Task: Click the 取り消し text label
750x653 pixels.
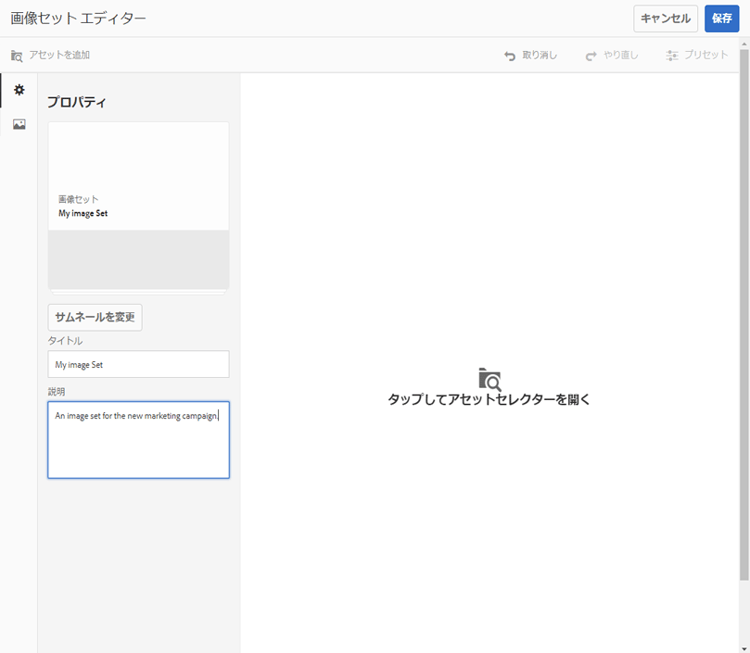Action: pyautogui.click(x=540, y=55)
